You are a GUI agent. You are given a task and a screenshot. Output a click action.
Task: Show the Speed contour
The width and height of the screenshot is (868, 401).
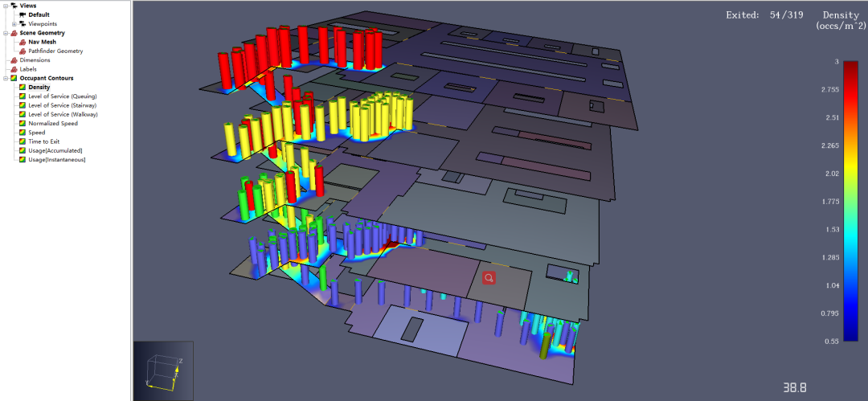36,133
